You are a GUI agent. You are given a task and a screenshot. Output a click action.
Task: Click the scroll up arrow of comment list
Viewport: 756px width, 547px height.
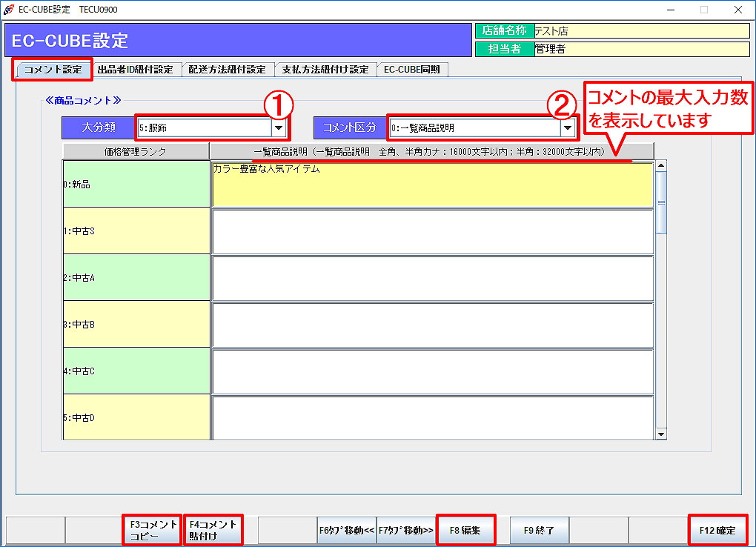661,166
